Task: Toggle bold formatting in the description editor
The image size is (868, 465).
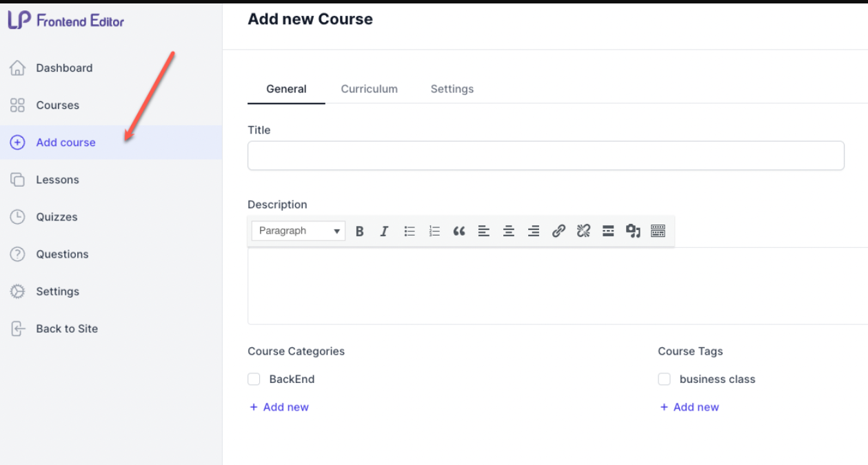Action: pos(359,231)
